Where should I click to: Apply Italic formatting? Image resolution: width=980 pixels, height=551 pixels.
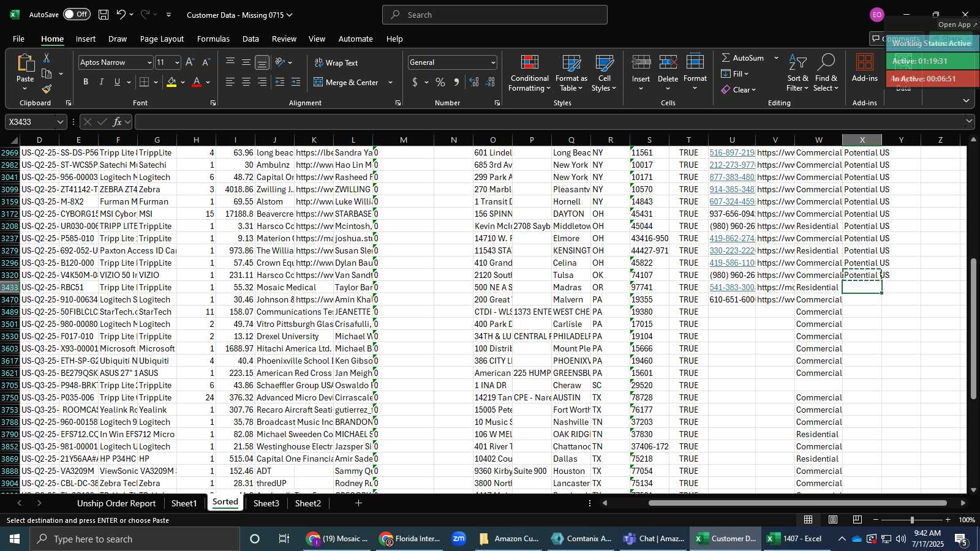click(x=102, y=82)
